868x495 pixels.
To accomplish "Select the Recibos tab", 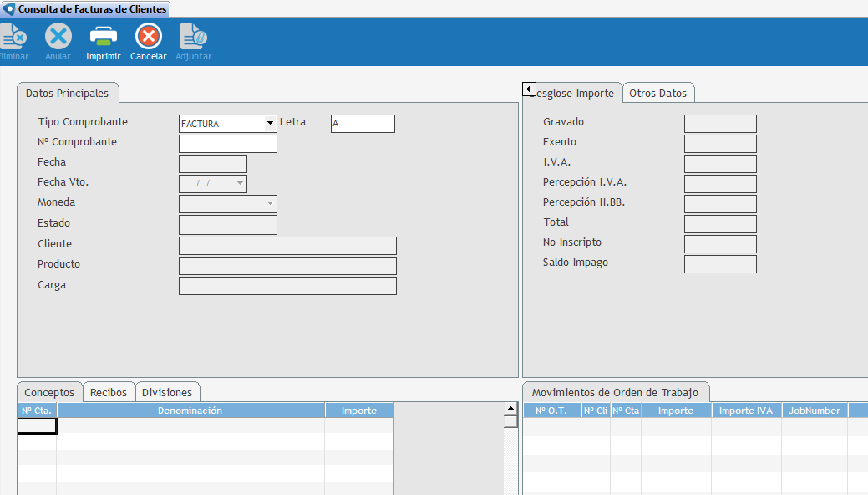I will (109, 393).
